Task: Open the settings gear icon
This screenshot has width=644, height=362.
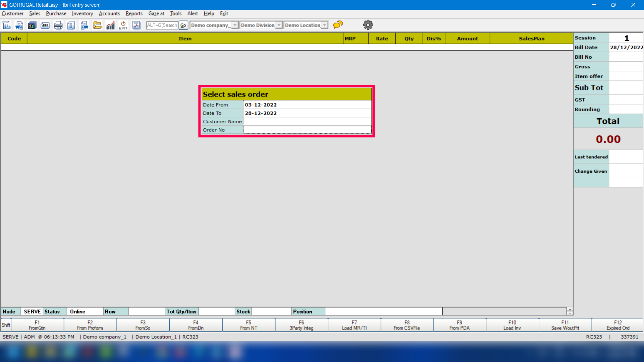Action: pyautogui.click(x=368, y=25)
